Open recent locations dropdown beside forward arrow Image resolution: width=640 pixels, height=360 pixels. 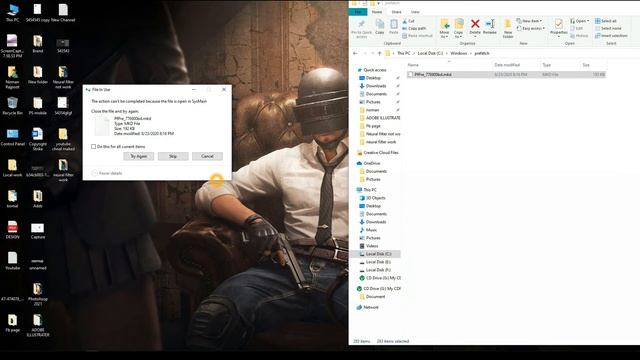[x=372, y=53]
